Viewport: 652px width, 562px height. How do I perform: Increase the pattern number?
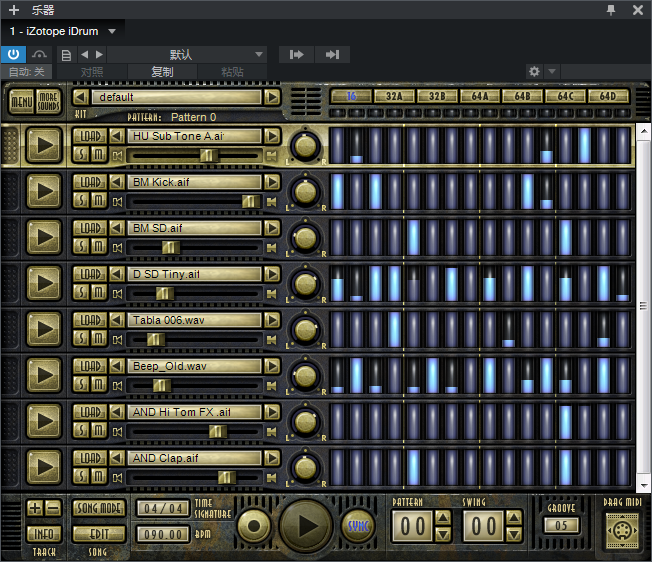coord(443,518)
